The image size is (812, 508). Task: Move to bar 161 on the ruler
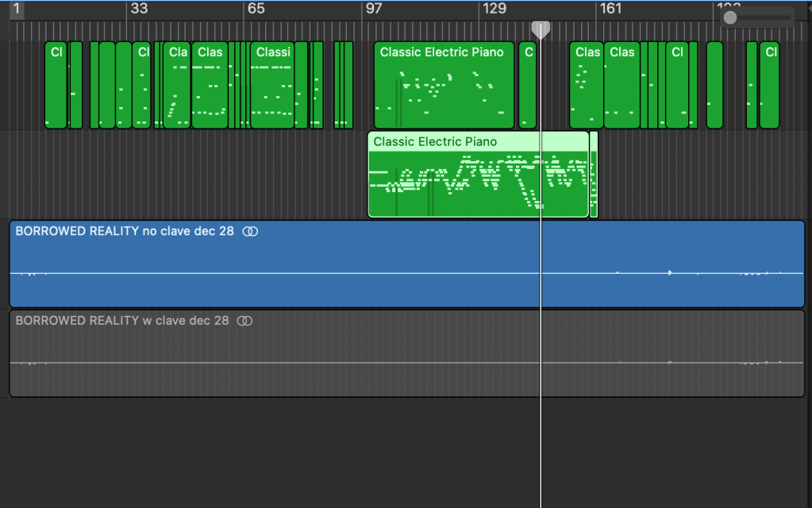[610, 10]
